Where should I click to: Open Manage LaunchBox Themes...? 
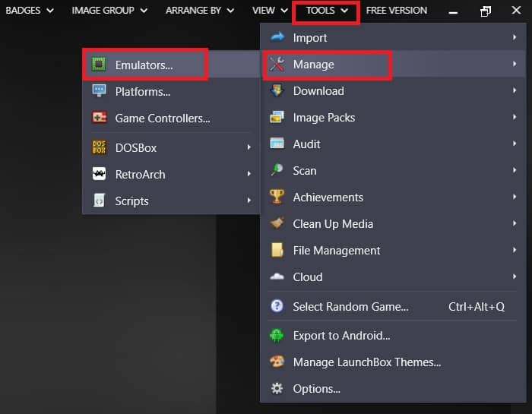pos(393,362)
